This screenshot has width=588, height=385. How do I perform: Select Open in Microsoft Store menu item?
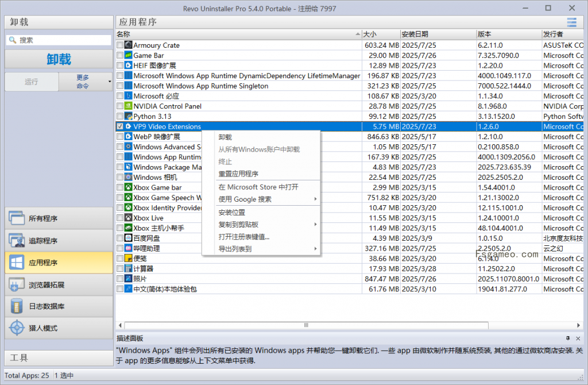258,187
